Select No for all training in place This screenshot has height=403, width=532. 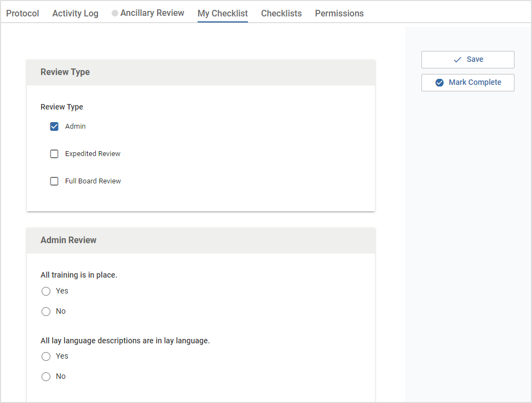pos(46,311)
